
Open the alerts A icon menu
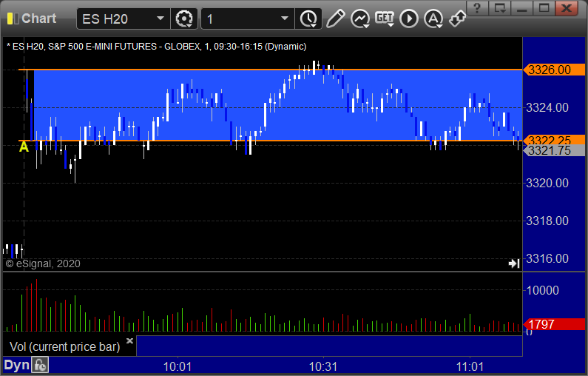[x=433, y=19]
